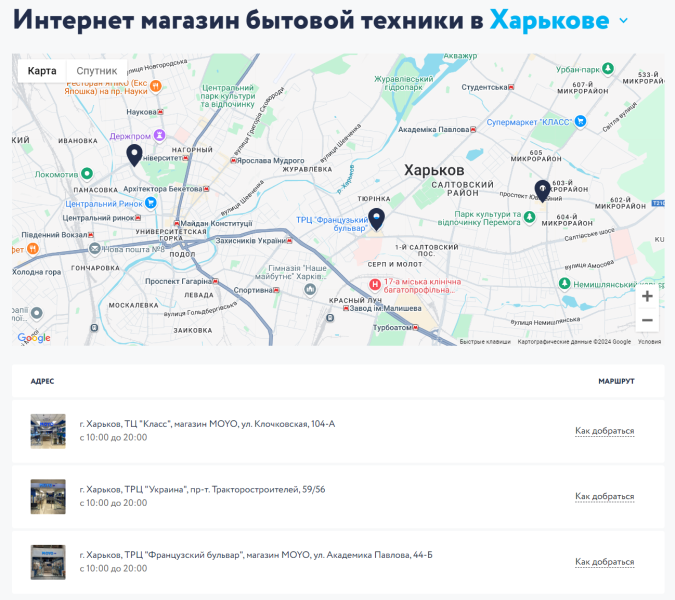Get directions to Французский бульвар store
Image resolution: width=675 pixels, height=600 pixels.
pyautogui.click(x=604, y=562)
